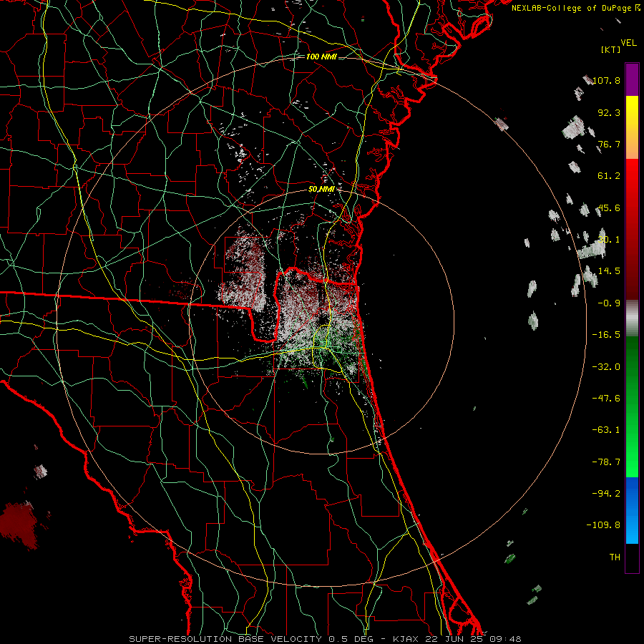Select the -47.6 legend value
The width and height of the screenshot is (644, 644).
pos(606,399)
